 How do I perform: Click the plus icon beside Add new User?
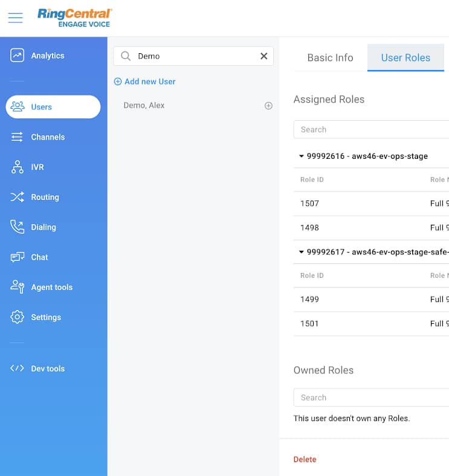click(118, 82)
